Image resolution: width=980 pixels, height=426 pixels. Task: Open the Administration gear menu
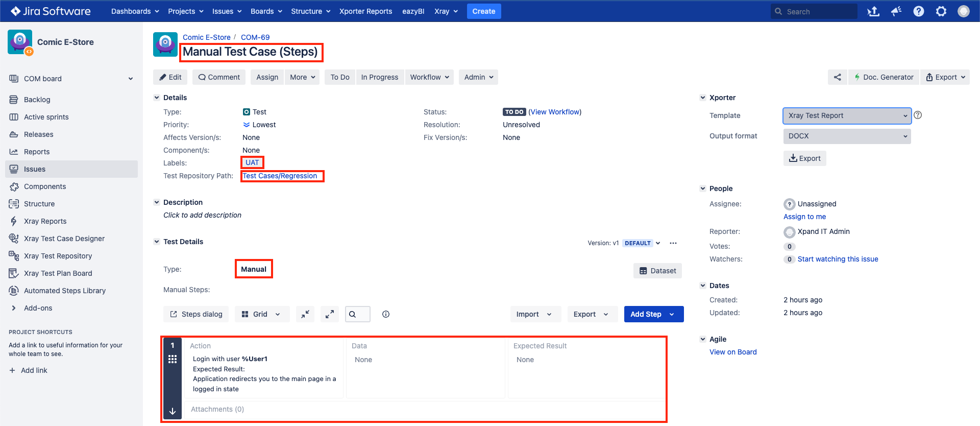941,11
